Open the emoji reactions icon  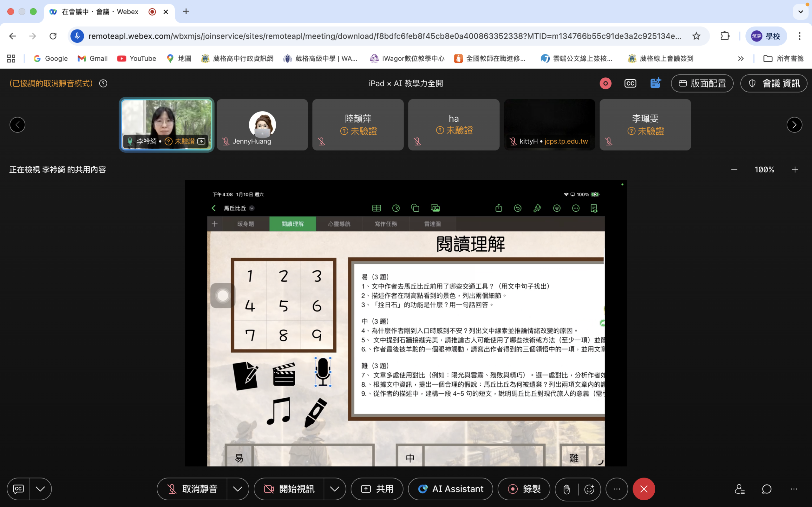[x=589, y=489]
